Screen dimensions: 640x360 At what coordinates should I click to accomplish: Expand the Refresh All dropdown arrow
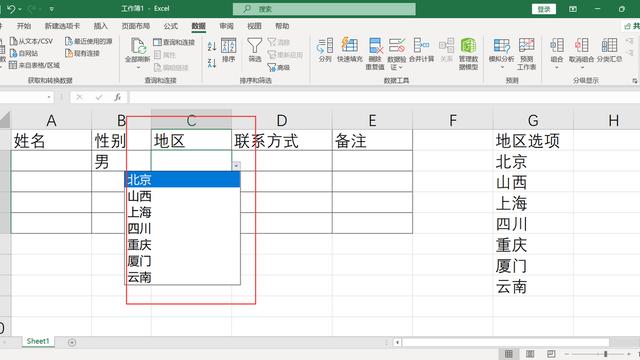coord(138,67)
